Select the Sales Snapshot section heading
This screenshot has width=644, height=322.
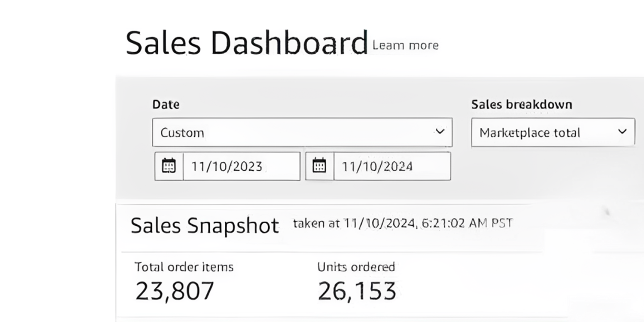pos(205,226)
